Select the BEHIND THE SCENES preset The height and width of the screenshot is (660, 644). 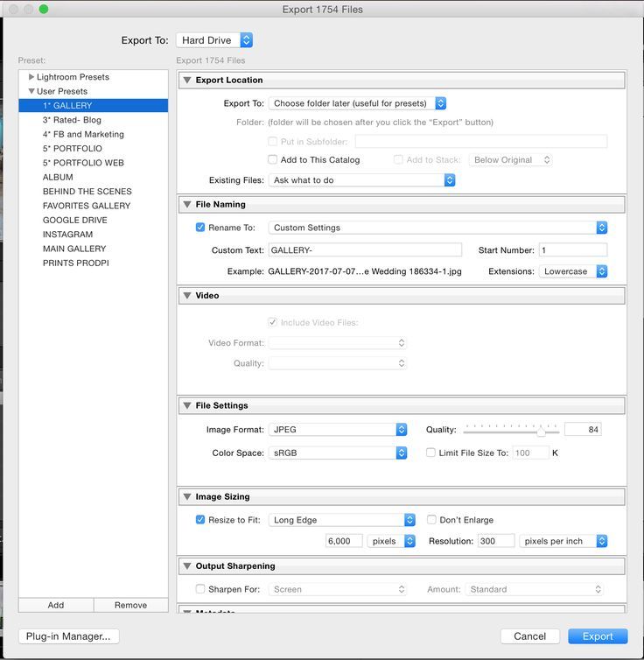[x=94, y=192]
